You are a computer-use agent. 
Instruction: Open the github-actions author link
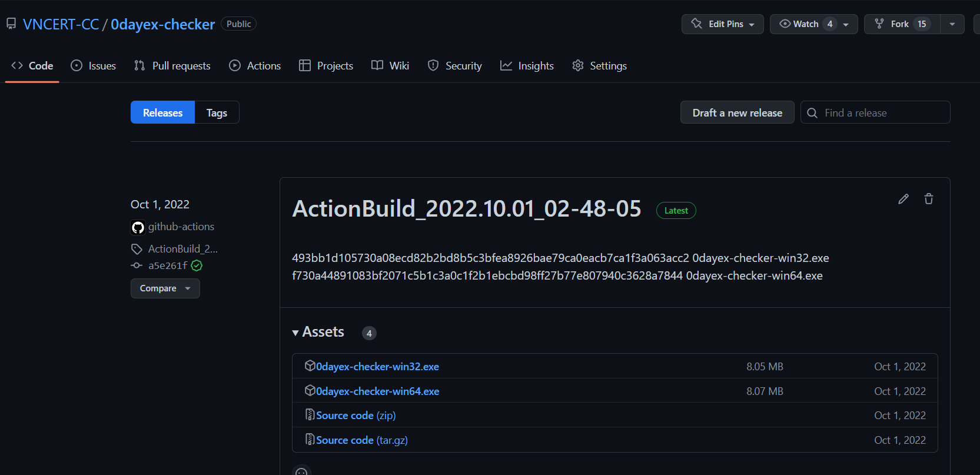click(x=181, y=227)
